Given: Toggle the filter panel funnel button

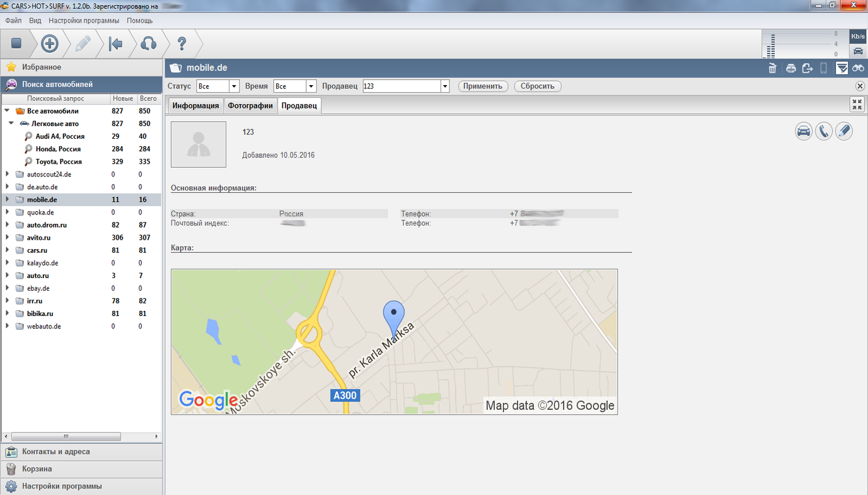Looking at the screenshot, I should 842,68.
